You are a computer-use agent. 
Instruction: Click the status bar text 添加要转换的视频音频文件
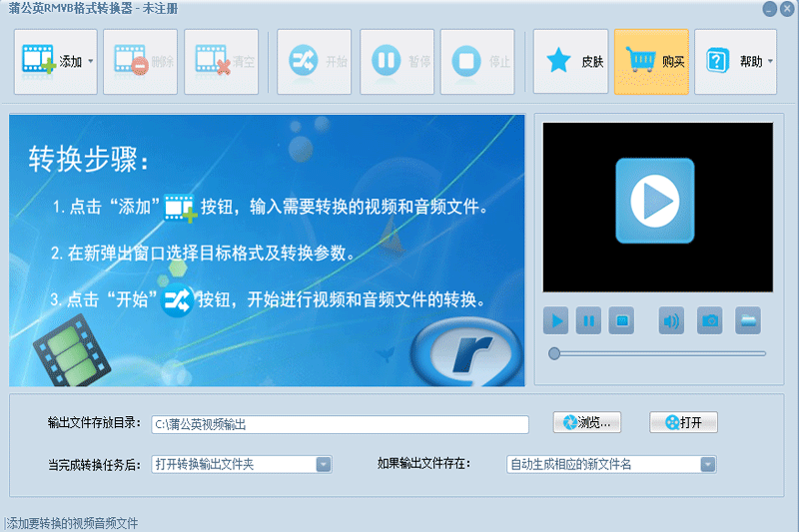point(72,523)
